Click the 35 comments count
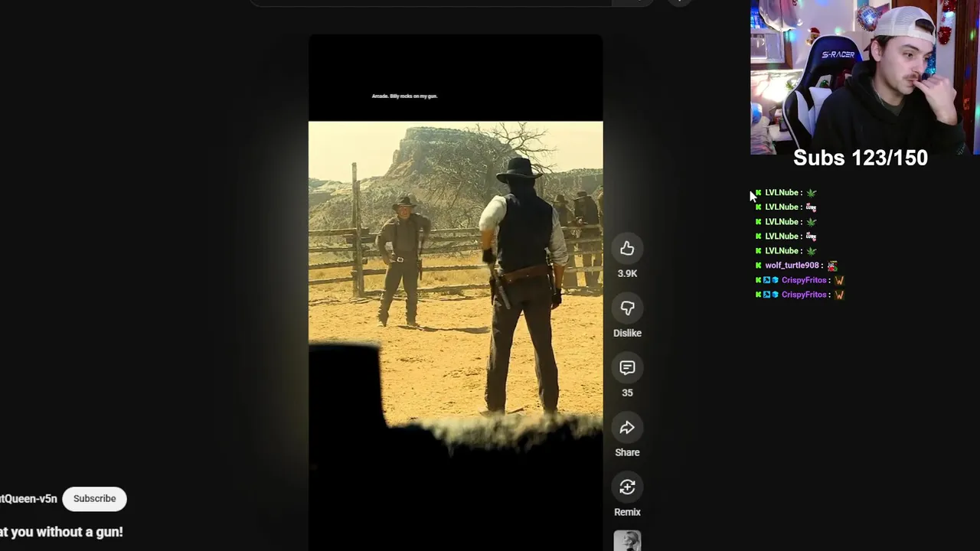980x551 pixels. [x=627, y=393]
